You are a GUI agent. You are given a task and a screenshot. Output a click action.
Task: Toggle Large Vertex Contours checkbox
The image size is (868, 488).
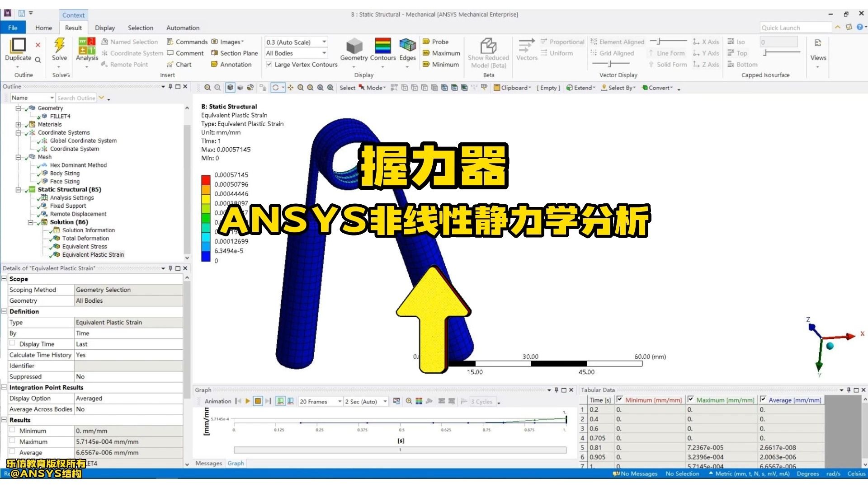[269, 64]
